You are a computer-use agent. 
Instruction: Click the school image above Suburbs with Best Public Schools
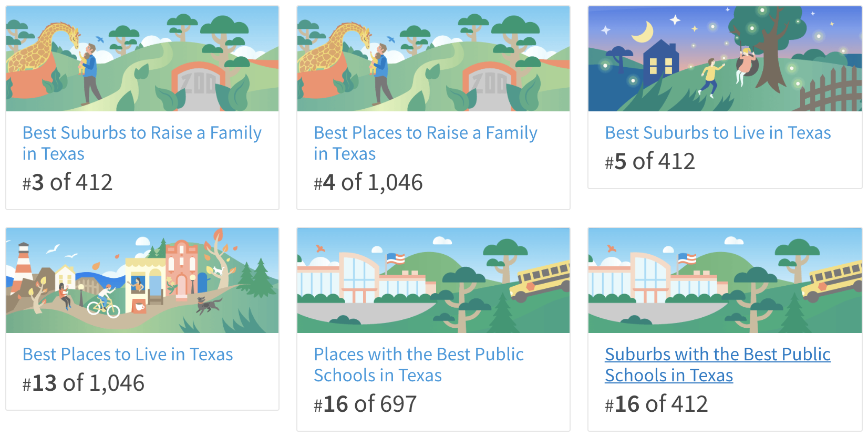point(725,280)
